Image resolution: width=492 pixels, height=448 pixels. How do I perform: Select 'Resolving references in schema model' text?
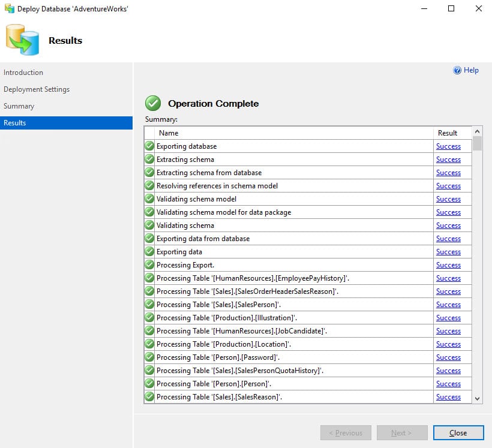click(x=217, y=186)
